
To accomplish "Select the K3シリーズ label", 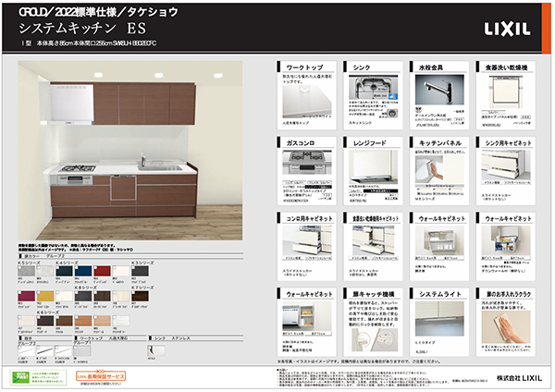I will click(142, 263).
